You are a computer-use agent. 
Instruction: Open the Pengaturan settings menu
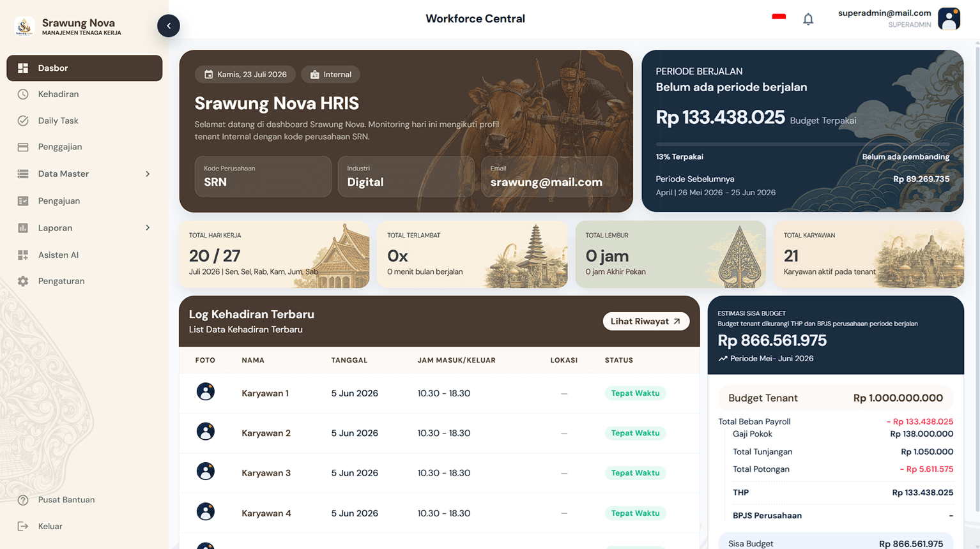pyautogui.click(x=84, y=281)
